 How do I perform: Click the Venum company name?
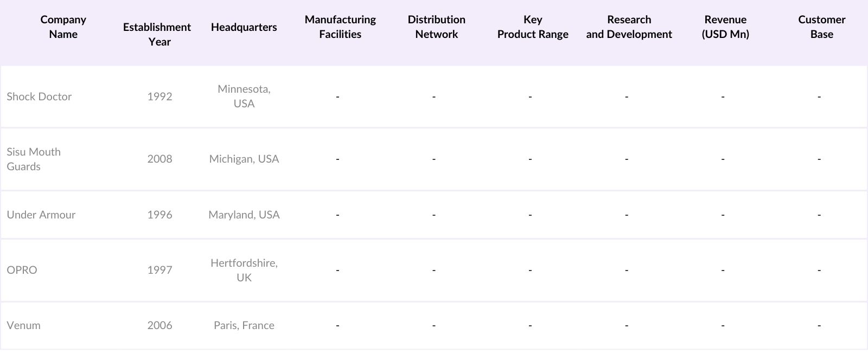23,325
